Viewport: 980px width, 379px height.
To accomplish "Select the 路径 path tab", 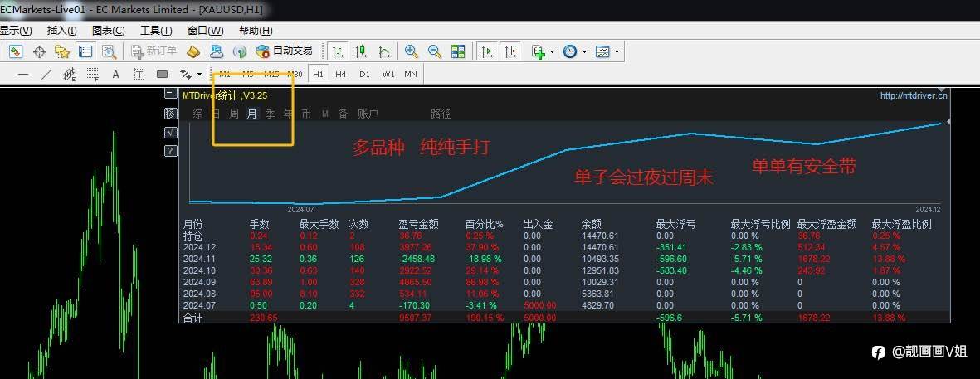I will point(441,114).
